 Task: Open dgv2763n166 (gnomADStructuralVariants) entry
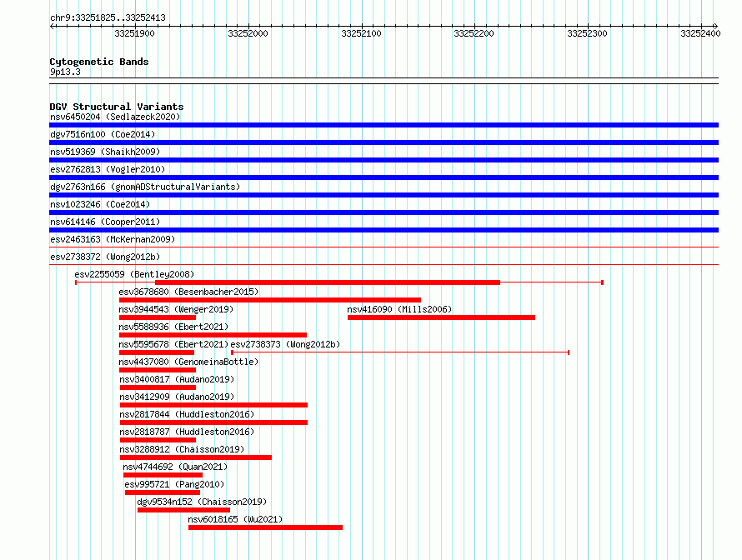click(x=145, y=187)
